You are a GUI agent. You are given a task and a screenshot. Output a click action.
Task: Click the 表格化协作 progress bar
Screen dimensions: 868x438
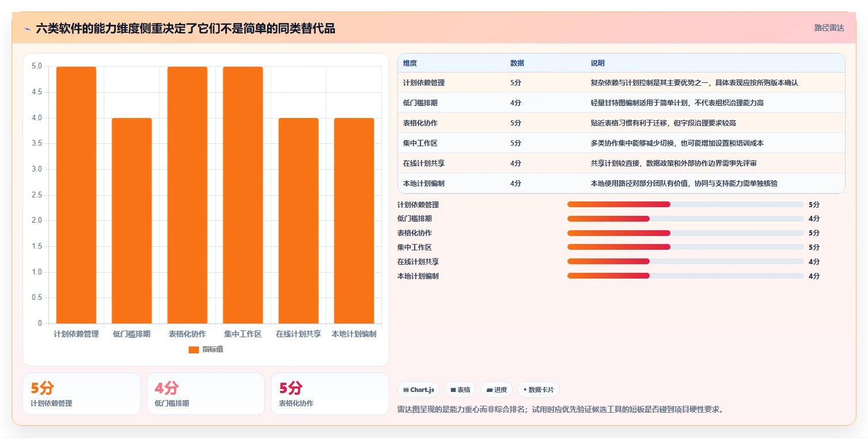click(x=685, y=233)
